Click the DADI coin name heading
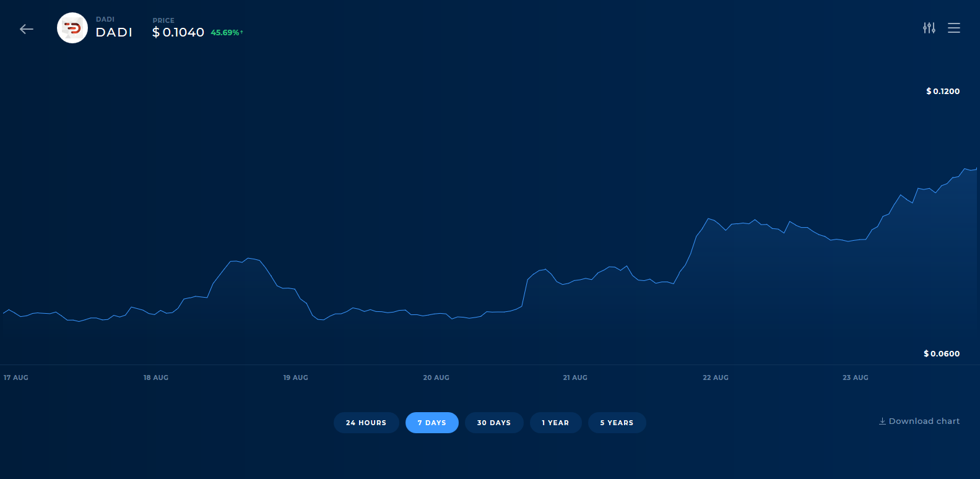The height and width of the screenshot is (479, 980). click(114, 32)
